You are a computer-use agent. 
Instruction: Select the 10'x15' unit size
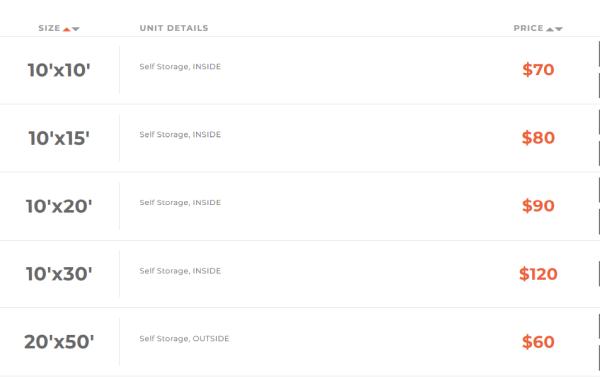coord(59,138)
